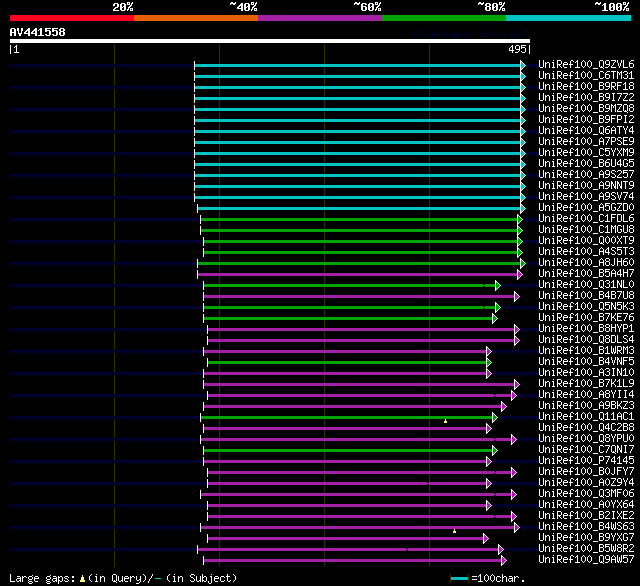The width and height of the screenshot is (640, 586).
Task: Click the query end position 495
Action: [x=518, y=49]
